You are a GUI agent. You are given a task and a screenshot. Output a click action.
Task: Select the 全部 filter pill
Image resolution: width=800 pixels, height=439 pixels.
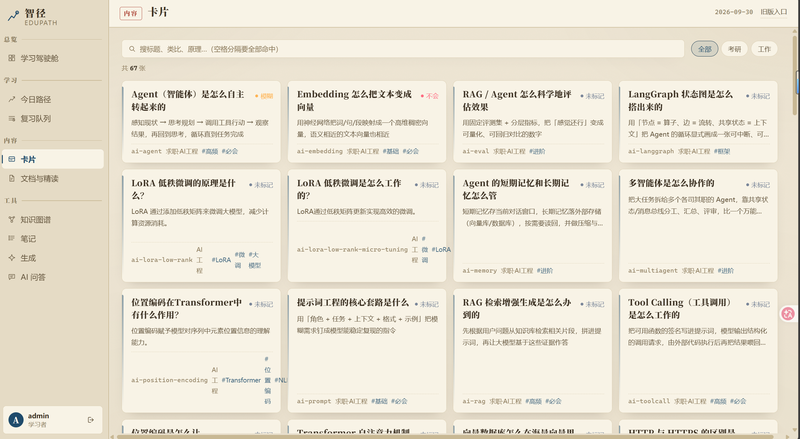pos(705,49)
